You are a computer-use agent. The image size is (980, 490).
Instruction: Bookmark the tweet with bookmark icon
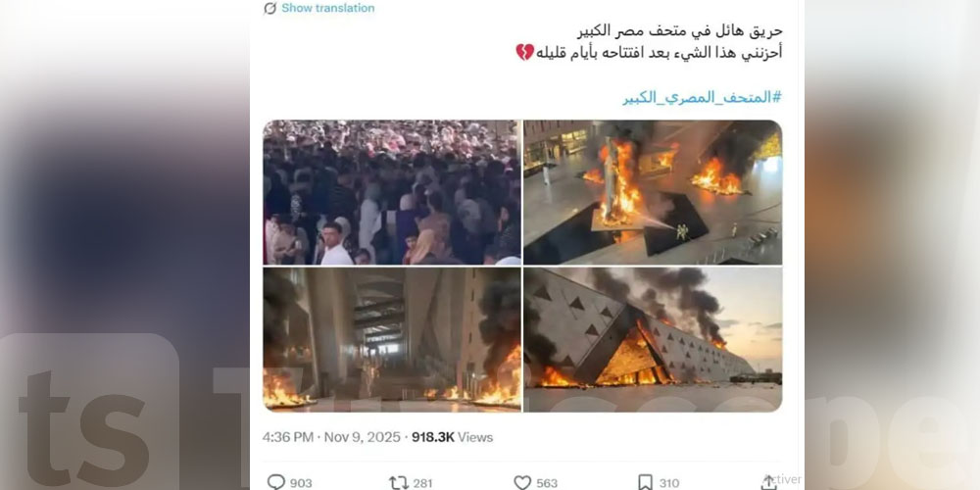point(645,482)
